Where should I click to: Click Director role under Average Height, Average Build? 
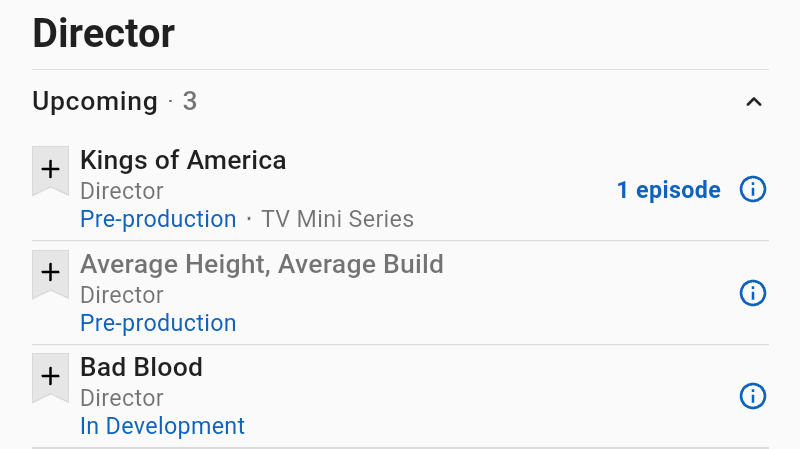pos(121,294)
